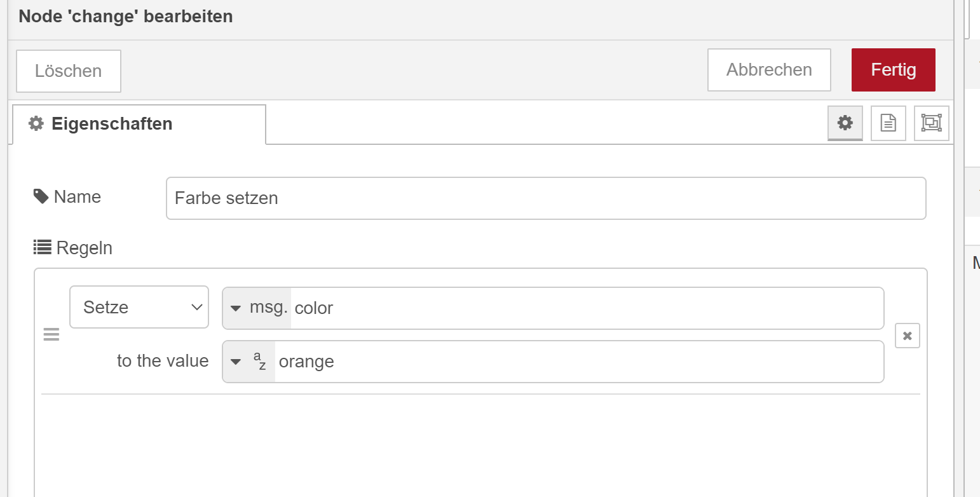Open node properties via right-side gear button
This screenshot has width=980, height=497.
click(x=845, y=123)
